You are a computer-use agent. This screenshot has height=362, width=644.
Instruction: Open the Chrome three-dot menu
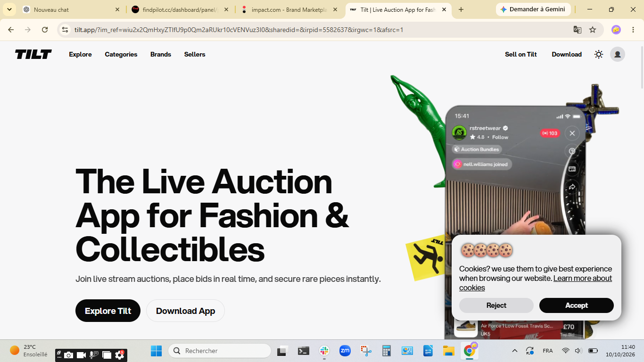click(x=633, y=30)
